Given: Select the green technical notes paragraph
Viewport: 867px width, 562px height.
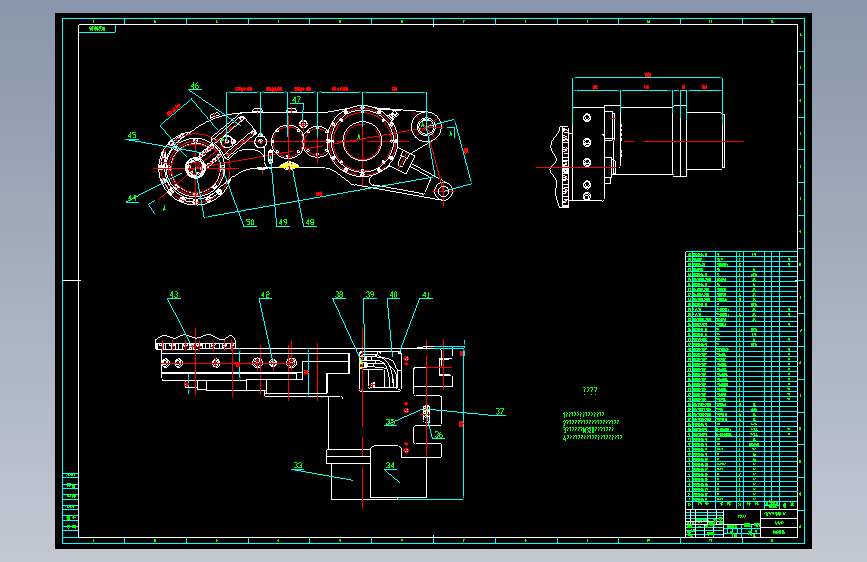Looking at the screenshot, I should point(592,425).
